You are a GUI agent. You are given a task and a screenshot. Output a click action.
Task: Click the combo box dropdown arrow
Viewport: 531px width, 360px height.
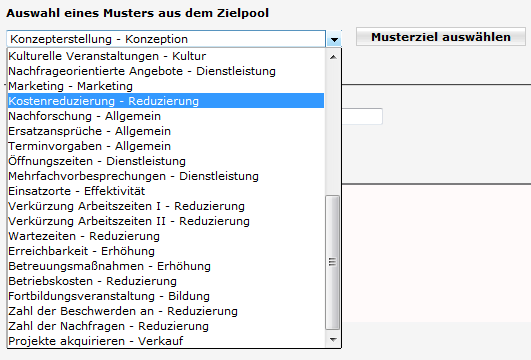coord(334,39)
